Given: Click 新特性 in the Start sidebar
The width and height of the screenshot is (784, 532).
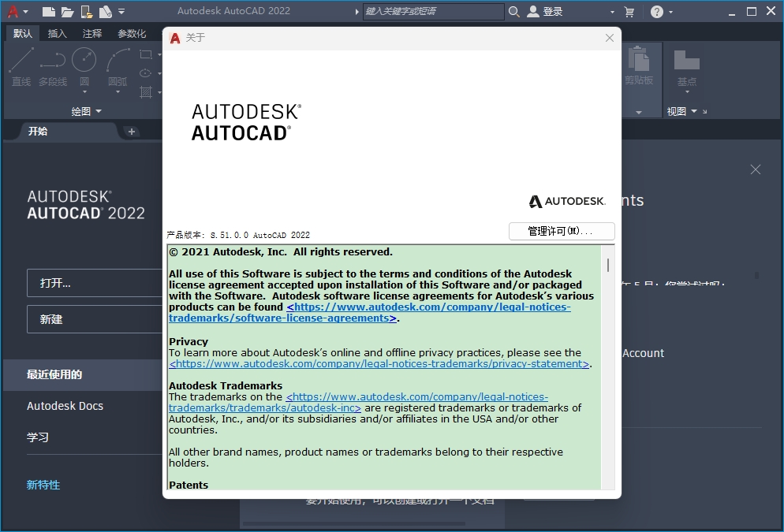Looking at the screenshot, I should pos(43,485).
